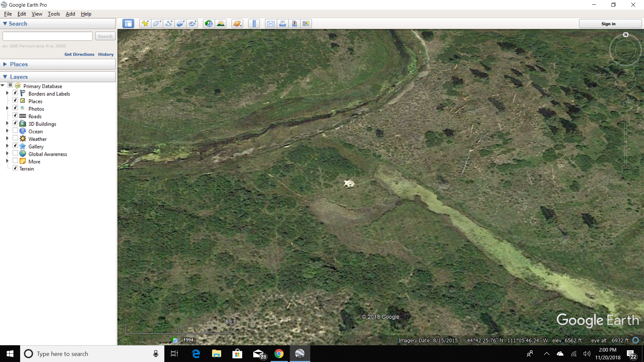Image resolution: width=644 pixels, height=362 pixels.
Task: Open the ruler measurement tool
Action: click(x=254, y=23)
